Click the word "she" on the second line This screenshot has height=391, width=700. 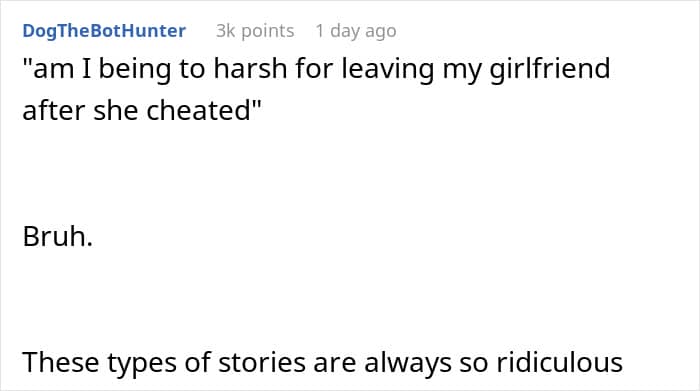pos(116,110)
